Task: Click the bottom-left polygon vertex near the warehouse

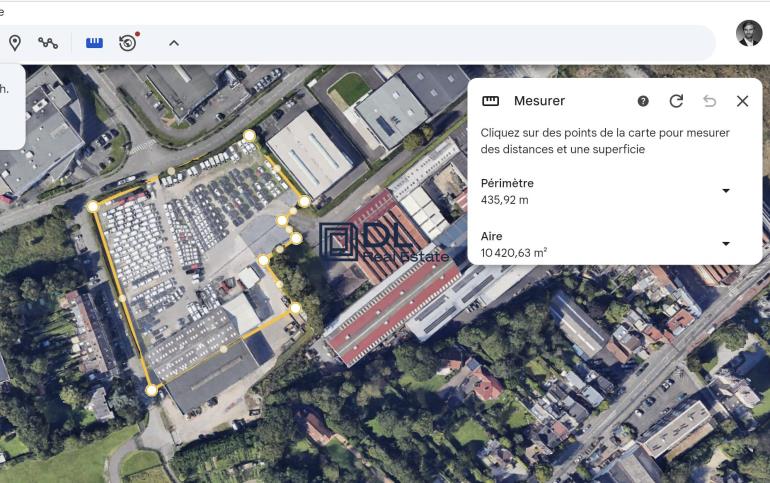Action: tap(151, 390)
